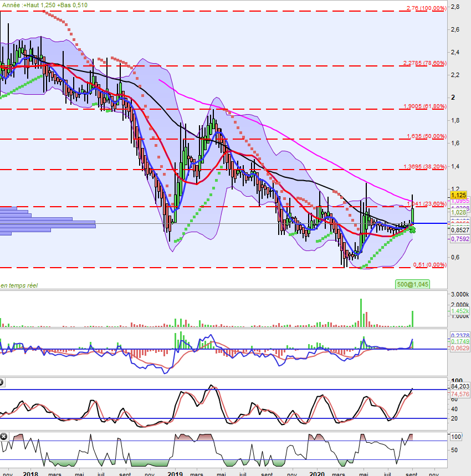Viewport: 471px width, 476px height.
Task: Close the bottom oscillator panel with its X icon
Action: point(3,437)
